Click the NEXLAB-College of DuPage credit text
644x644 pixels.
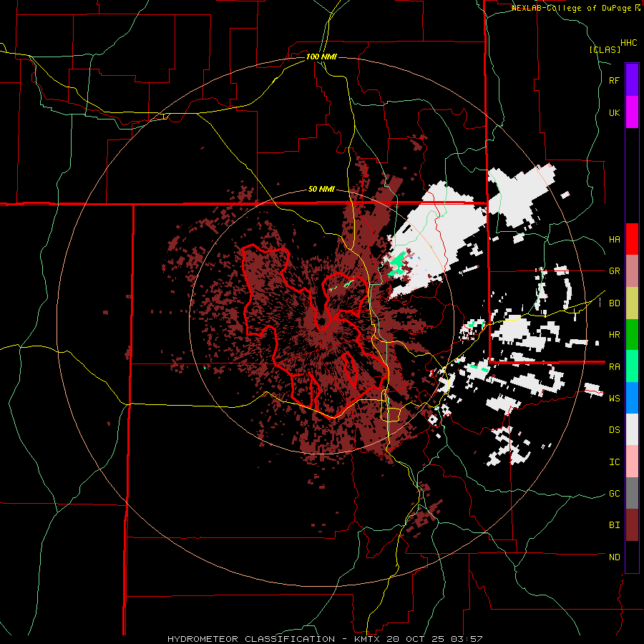(571, 8)
